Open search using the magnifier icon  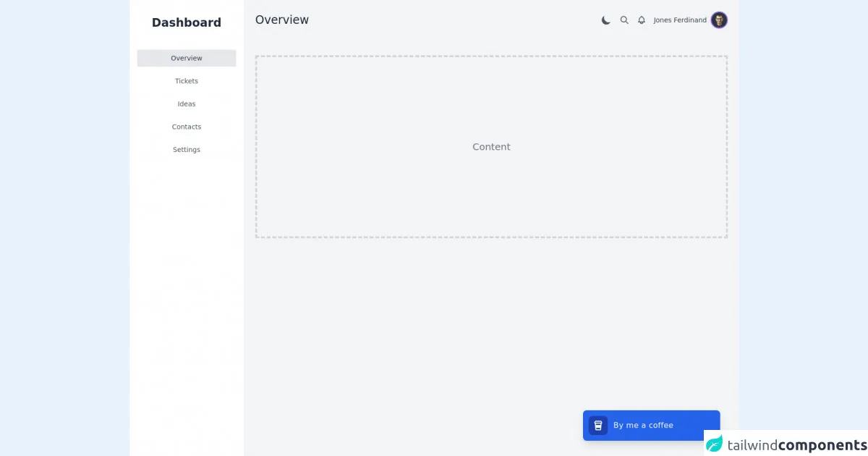(624, 20)
